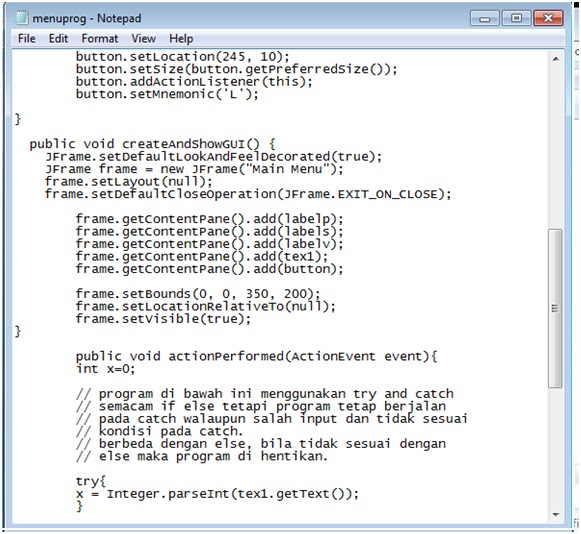This screenshot has height=534, width=581.
Task: Close the menuprog Notepad window
Action: coord(548,18)
